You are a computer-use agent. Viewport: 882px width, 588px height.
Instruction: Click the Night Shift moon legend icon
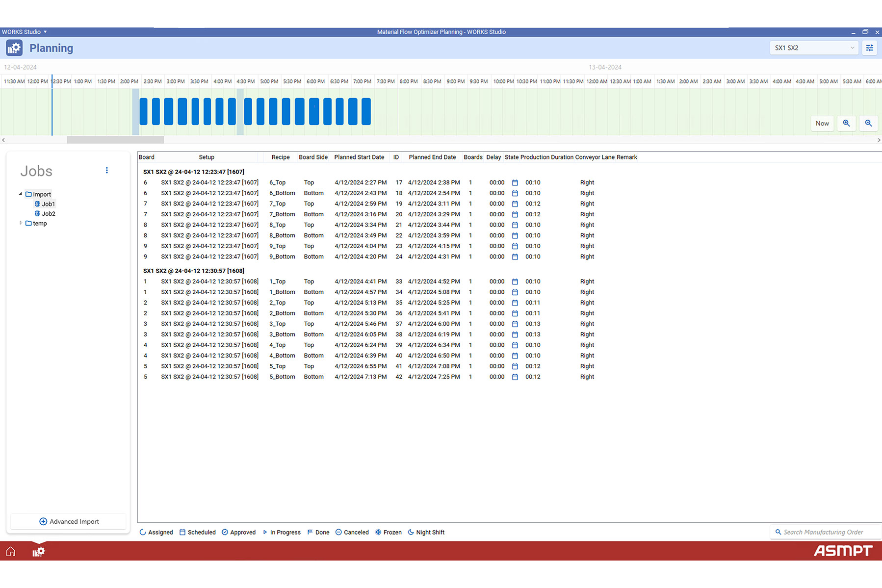[411, 533]
